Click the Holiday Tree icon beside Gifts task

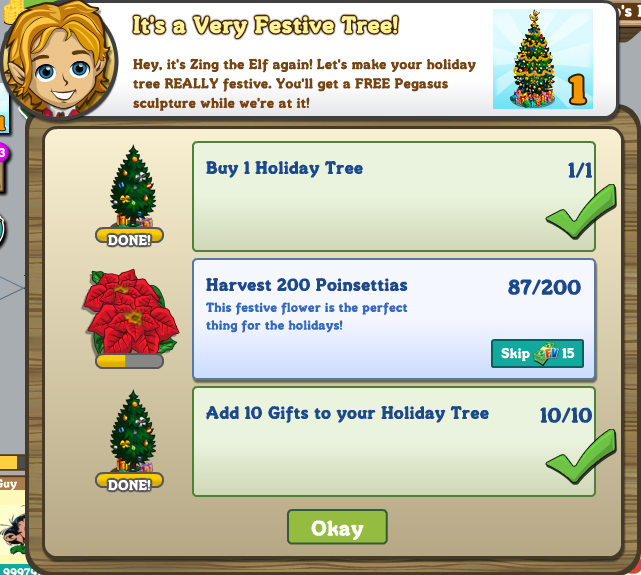click(132, 431)
